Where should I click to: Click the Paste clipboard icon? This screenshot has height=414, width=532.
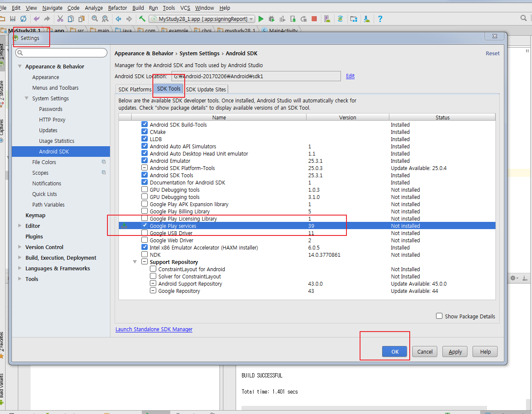coord(82,19)
